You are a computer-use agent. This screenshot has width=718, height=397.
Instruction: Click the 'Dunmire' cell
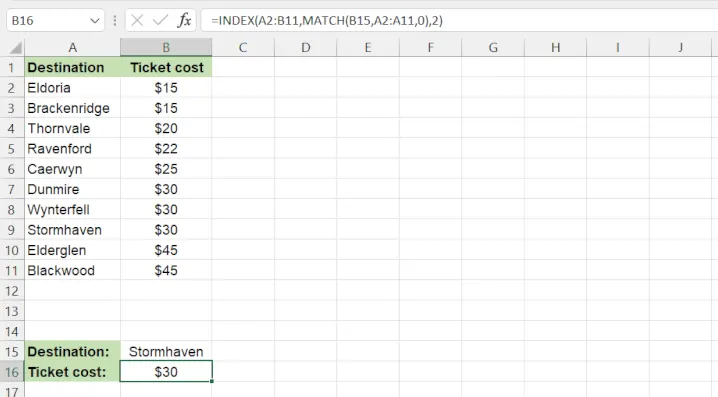pyautogui.click(x=72, y=190)
